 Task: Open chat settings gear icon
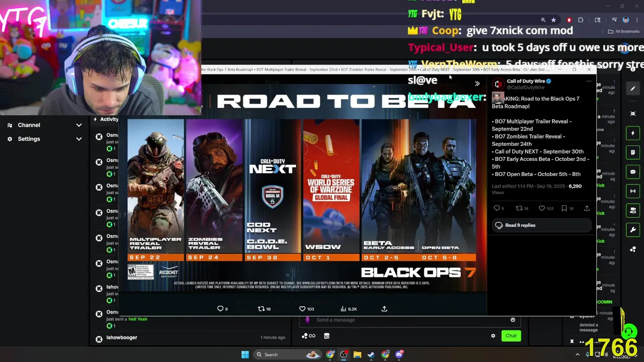pos(493,336)
